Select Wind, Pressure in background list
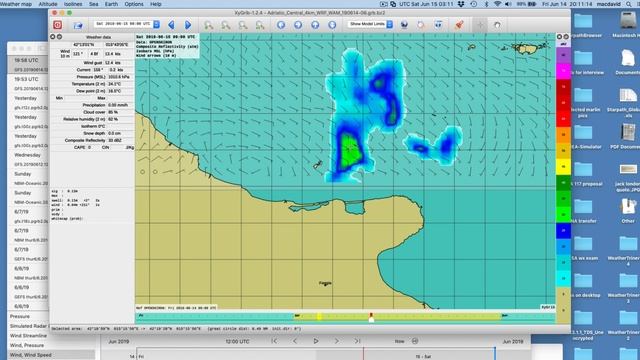640x360 pixels. pos(27,345)
